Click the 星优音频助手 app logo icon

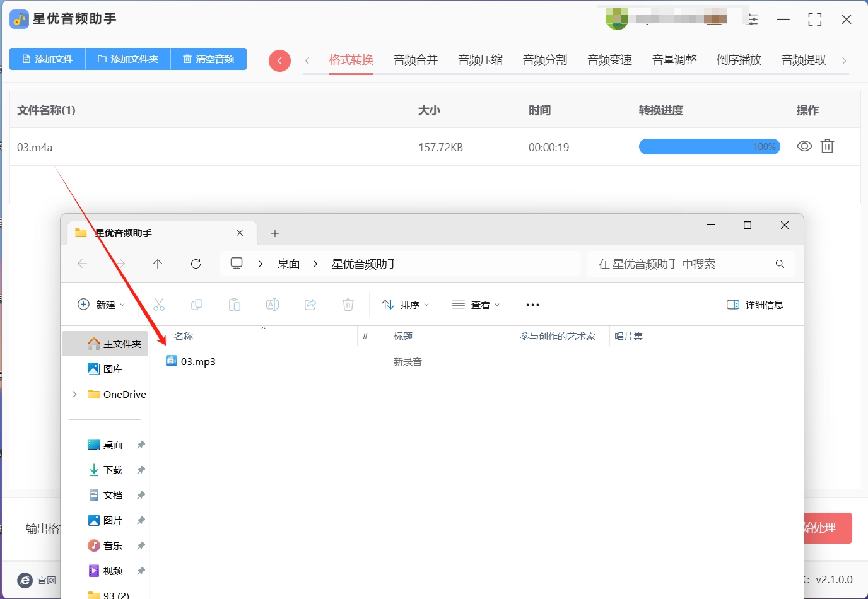point(19,19)
